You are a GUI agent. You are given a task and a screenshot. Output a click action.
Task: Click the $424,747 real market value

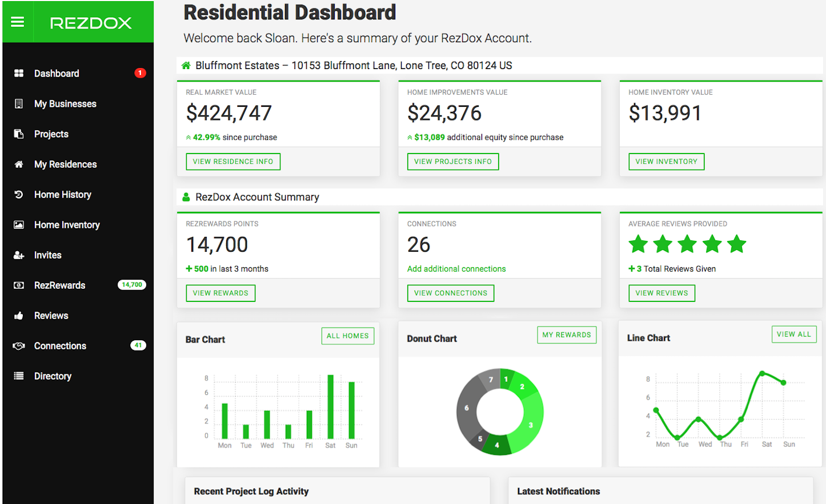click(x=229, y=113)
